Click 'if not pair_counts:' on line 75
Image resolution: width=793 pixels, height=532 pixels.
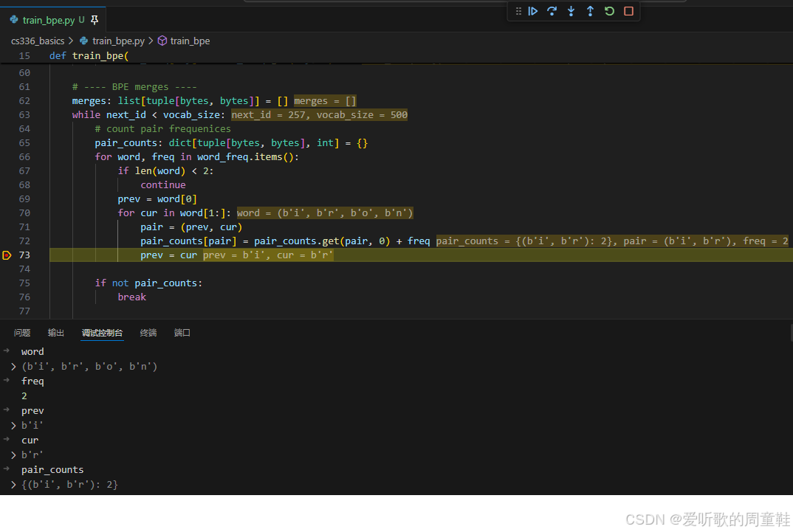pyautogui.click(x=148, y=283)
